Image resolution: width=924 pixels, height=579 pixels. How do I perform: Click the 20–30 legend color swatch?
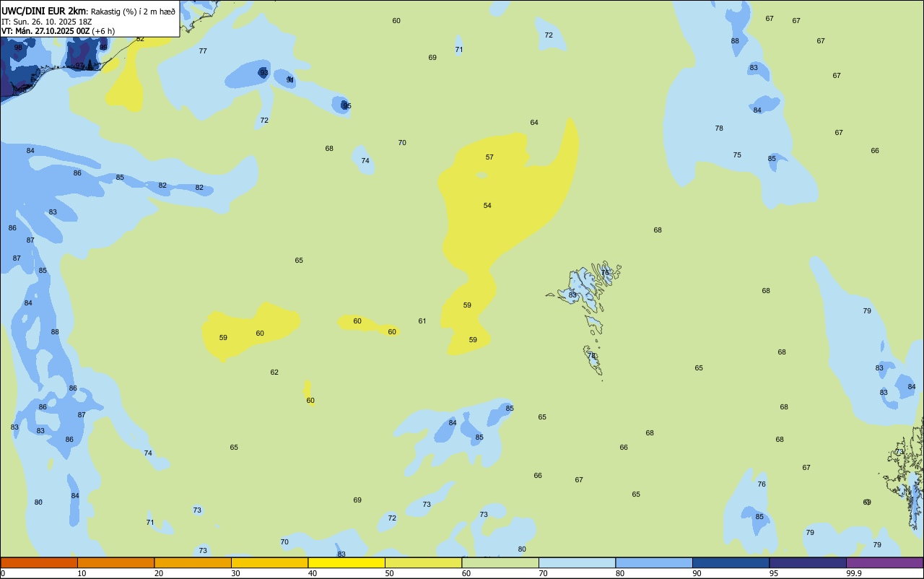(193, 562)
